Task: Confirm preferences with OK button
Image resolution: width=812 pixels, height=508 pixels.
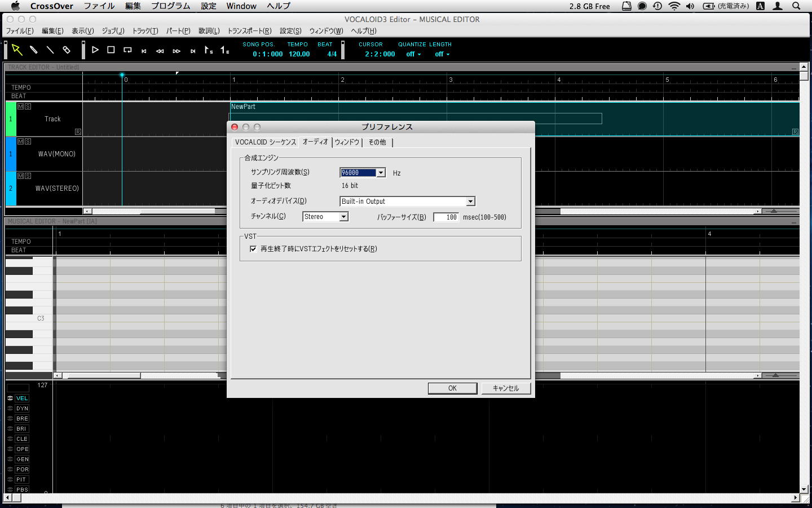Action: [452, 388]
